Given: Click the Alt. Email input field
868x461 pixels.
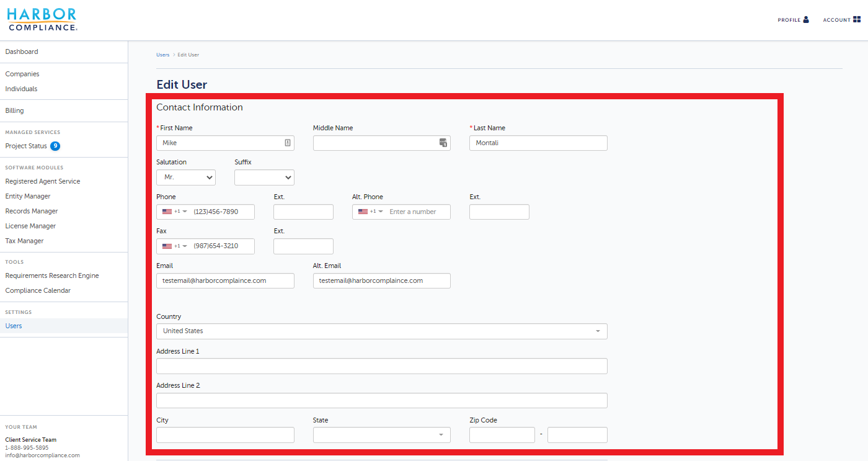Looking at the screenshot, I should [382, 280].
